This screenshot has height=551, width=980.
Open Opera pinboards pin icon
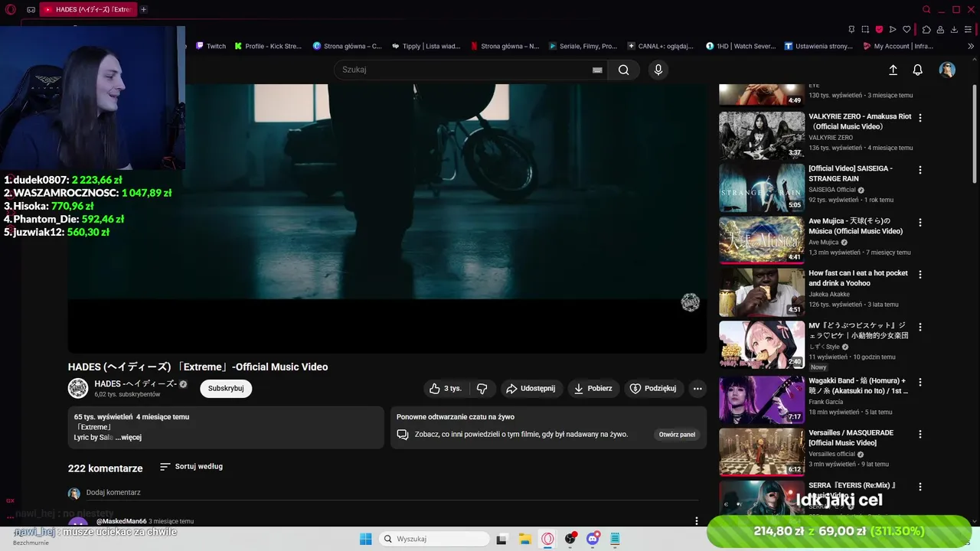851,30
